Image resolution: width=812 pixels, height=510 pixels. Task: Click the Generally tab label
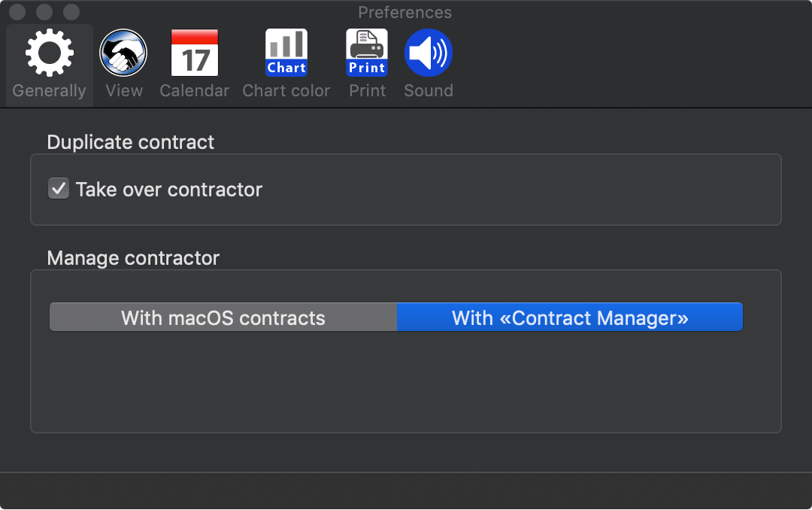tap(49, 91)
